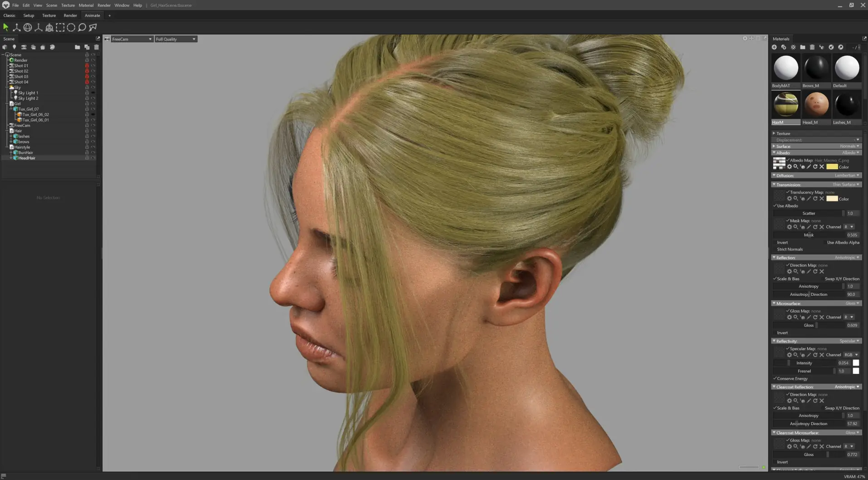Viewport: 868px width, 480px height.
Task: Open the Window menu
Action: [x=122, y=5]
